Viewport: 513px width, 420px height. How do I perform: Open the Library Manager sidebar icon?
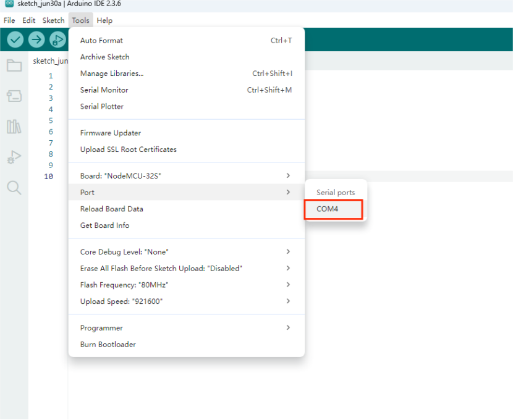(x=14, y=127)
